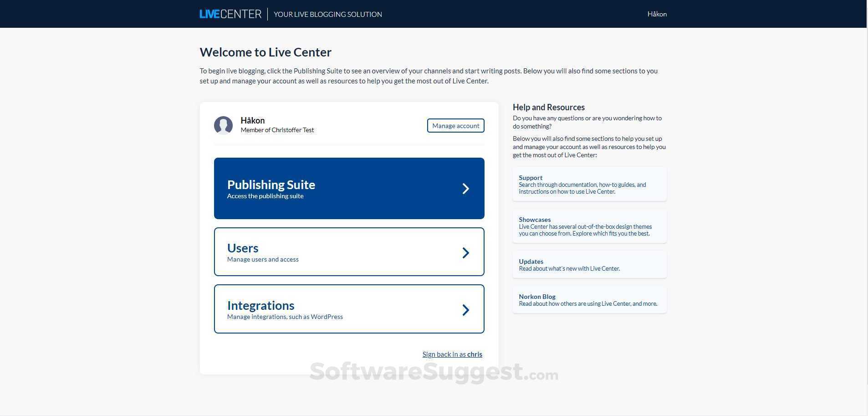The width and height of the screenshot is (868, 416).
Task: Click the Welcome to Live Center heading
Action: (266, 52)
